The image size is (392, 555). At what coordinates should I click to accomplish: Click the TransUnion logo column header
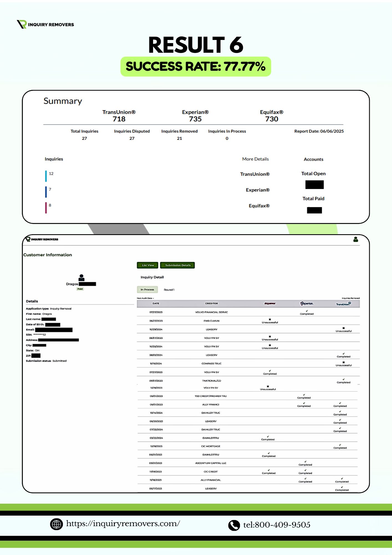[x=343, y=304]
